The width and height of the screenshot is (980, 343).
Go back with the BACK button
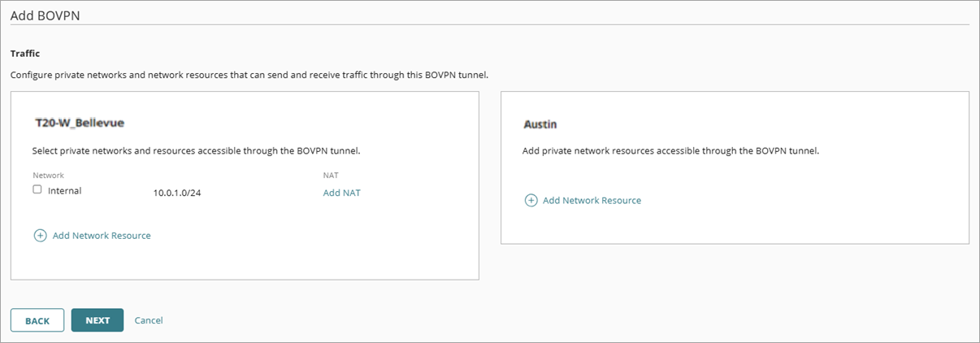37,320
